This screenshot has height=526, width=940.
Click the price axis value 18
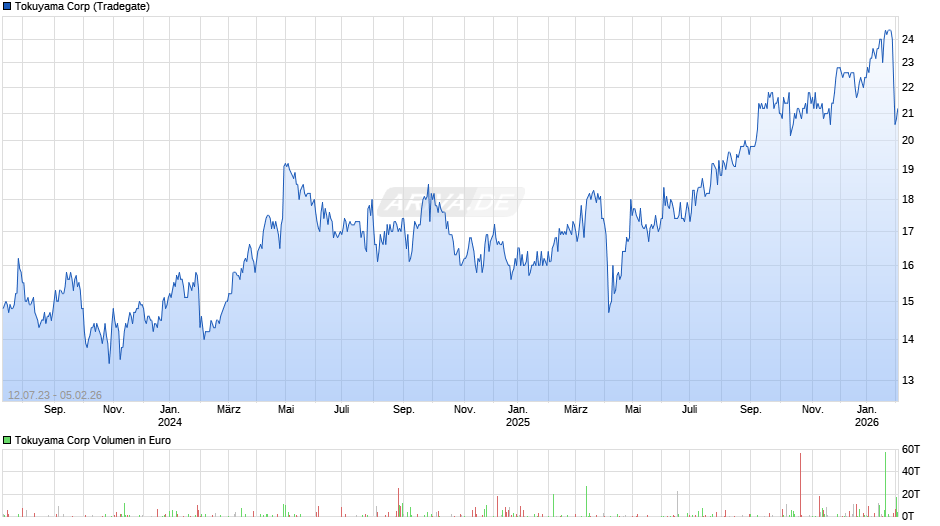tap(908, 200)
